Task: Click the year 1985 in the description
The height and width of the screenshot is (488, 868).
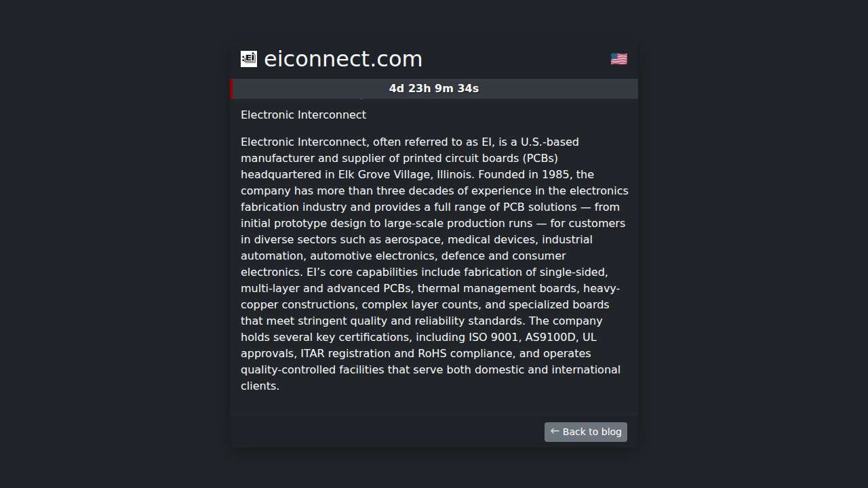Action: (x=555, y=174)
